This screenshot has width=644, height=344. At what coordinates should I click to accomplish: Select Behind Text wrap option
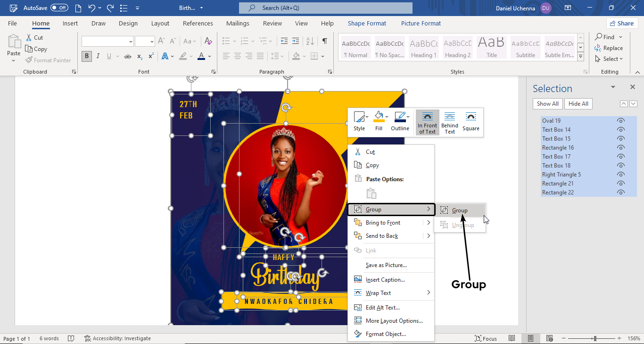(x=449, y=122)
